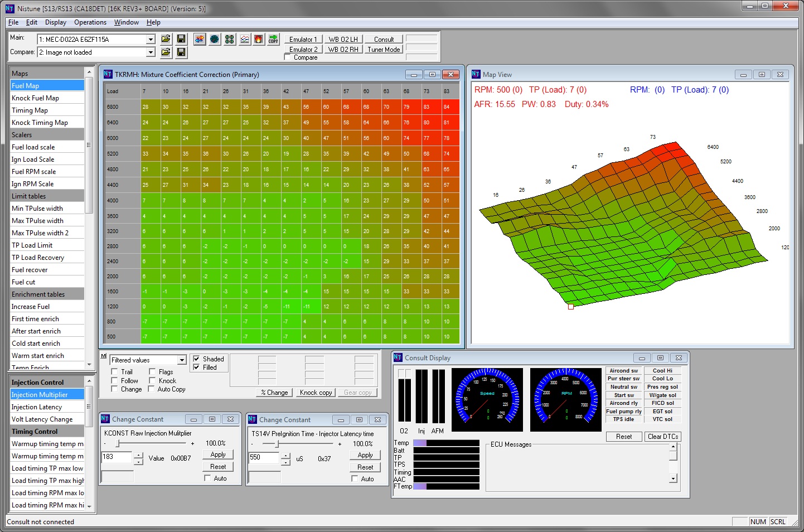Image resolution: width=804 pixels, height=532 pixels.
Task: Enable the Knock checkbox
Action: (x=152, y=380)
